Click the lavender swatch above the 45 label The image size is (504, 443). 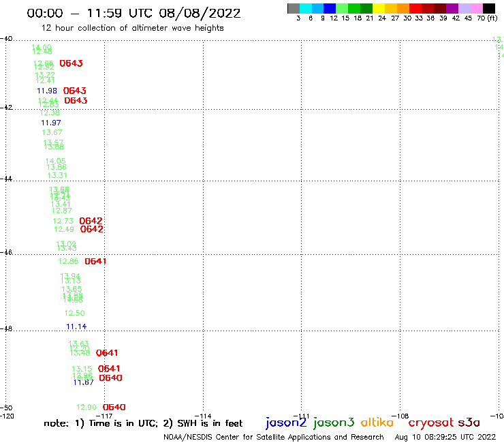tap(464, 8)
